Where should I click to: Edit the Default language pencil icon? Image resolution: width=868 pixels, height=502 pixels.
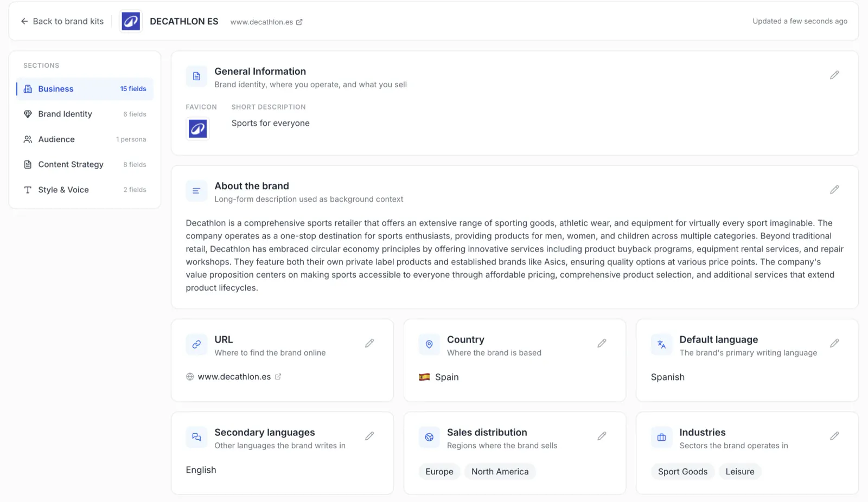[x=834, y=343]
